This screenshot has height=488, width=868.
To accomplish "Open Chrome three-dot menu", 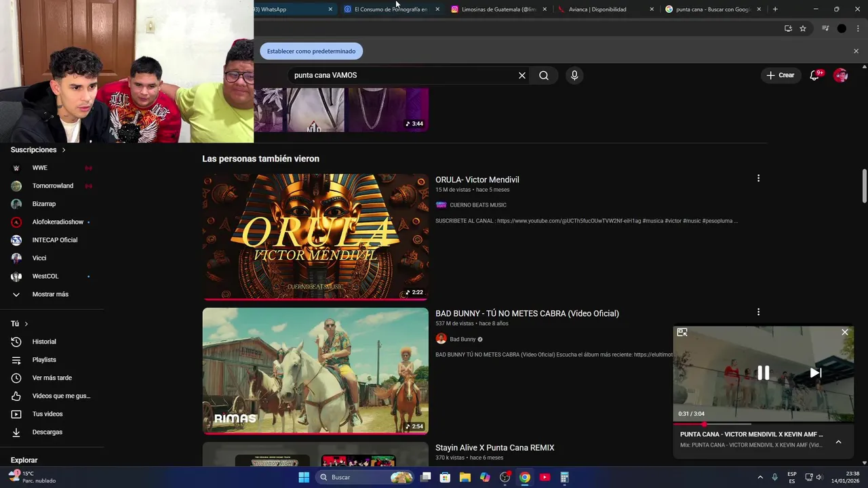I will 859,28.
